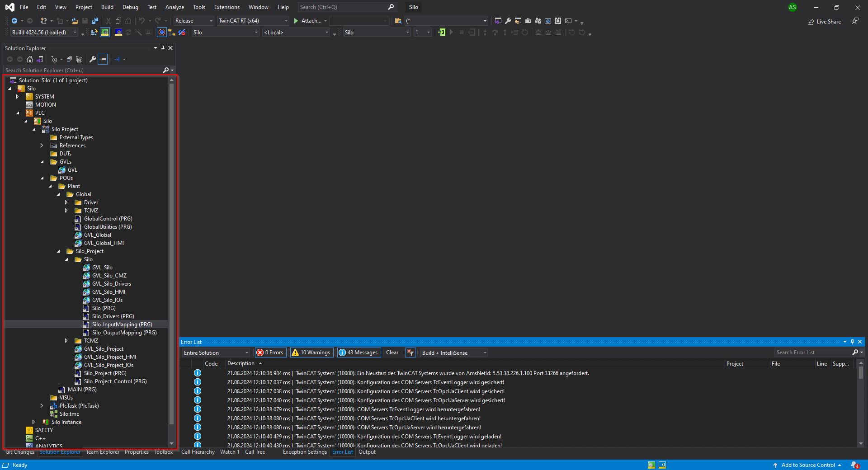Open the <Local> target system dropdown
Image resolution: width=868 pixels, height=470 pixels.
point(296,33)
